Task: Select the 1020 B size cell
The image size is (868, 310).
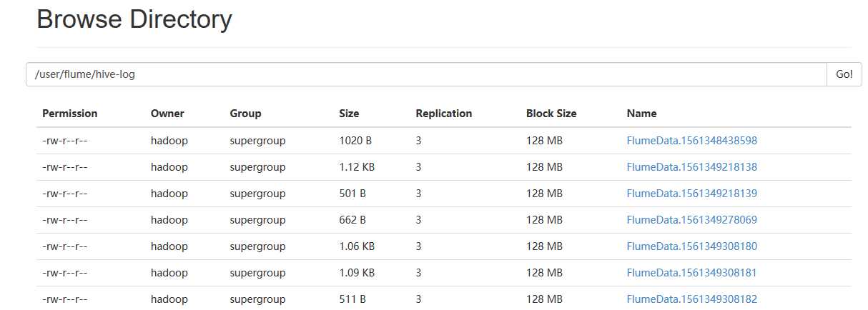Action: [355, 141]
